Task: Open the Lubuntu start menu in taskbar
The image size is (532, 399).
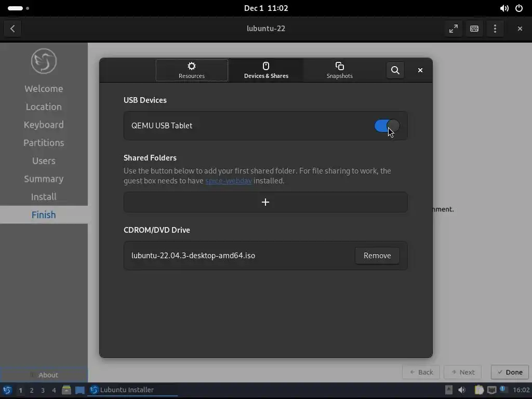Action: (7, 390)
